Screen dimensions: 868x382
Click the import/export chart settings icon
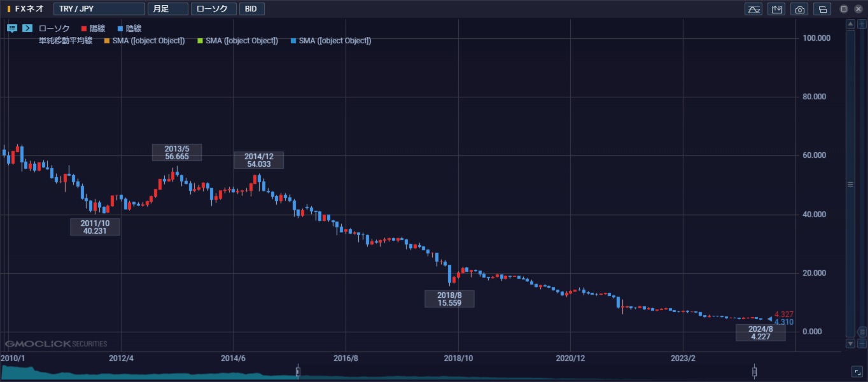tap(776, 9)
